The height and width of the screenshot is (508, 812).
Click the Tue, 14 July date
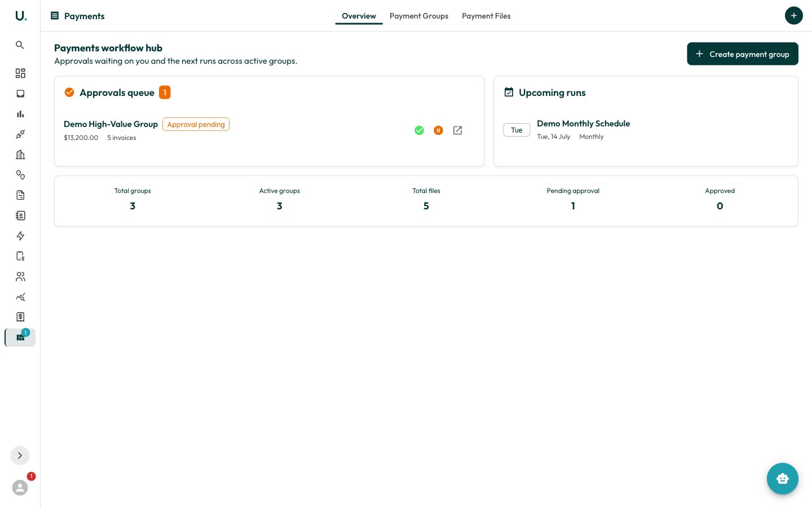553,137
